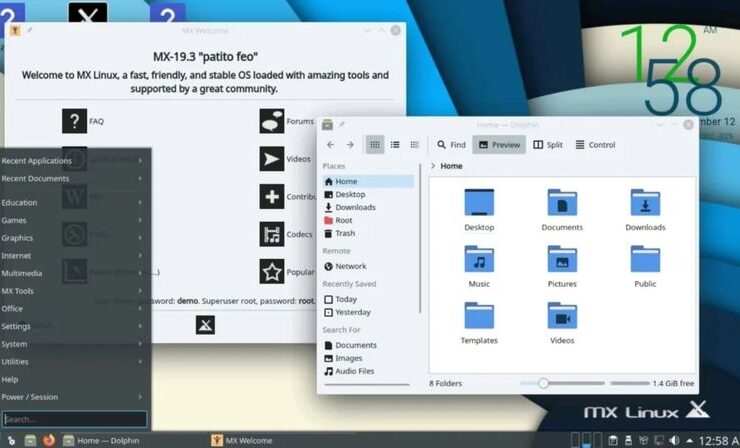Go back in Dolphin with the back arrow
740x448 pixels.
point(330,145)
